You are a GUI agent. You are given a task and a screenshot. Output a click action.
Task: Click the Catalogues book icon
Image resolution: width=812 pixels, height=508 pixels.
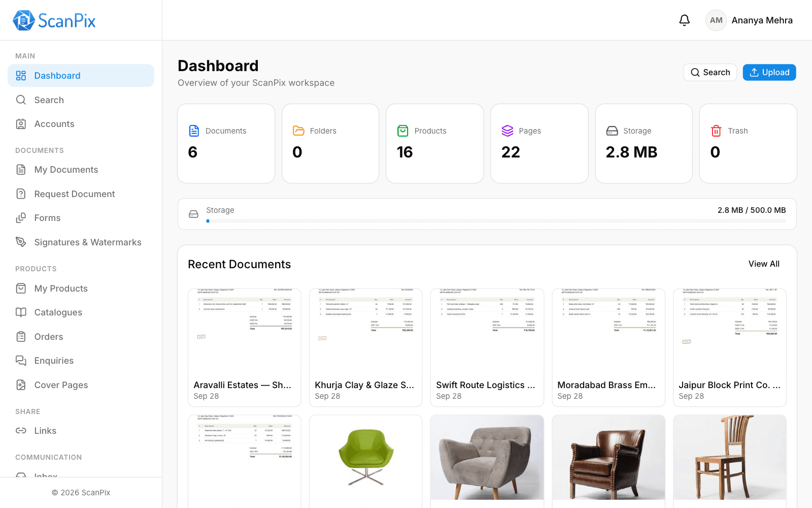[x=21, y=312]
